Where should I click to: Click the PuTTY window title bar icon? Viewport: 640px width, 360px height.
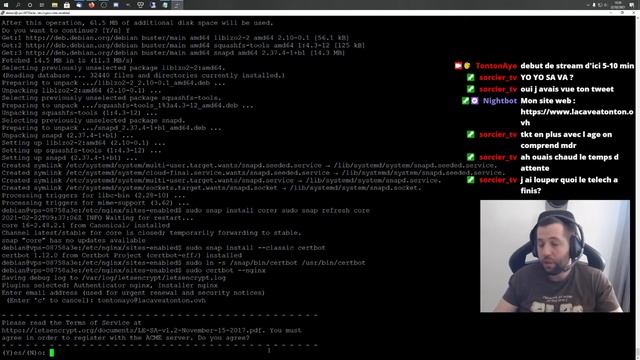tap(3, 13)
